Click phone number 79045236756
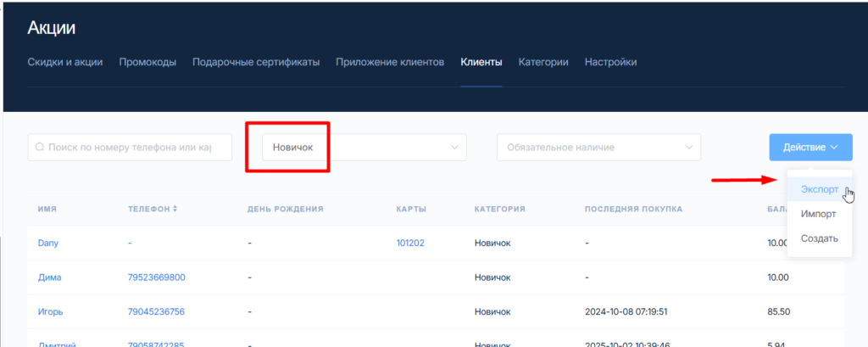868x347 pixels. 157,311
